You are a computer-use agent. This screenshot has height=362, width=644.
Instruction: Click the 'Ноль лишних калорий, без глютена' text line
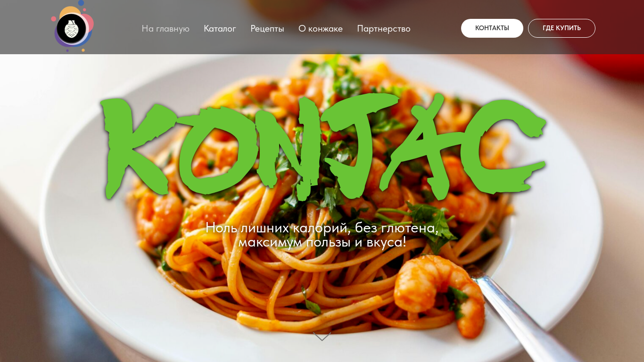tap(322, 227)
